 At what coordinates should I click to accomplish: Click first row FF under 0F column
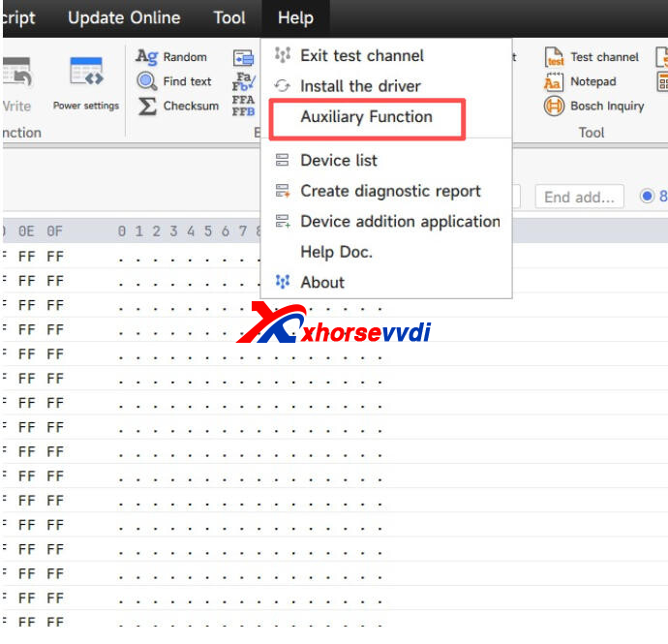pyautogui.click(x=55, y=257)
